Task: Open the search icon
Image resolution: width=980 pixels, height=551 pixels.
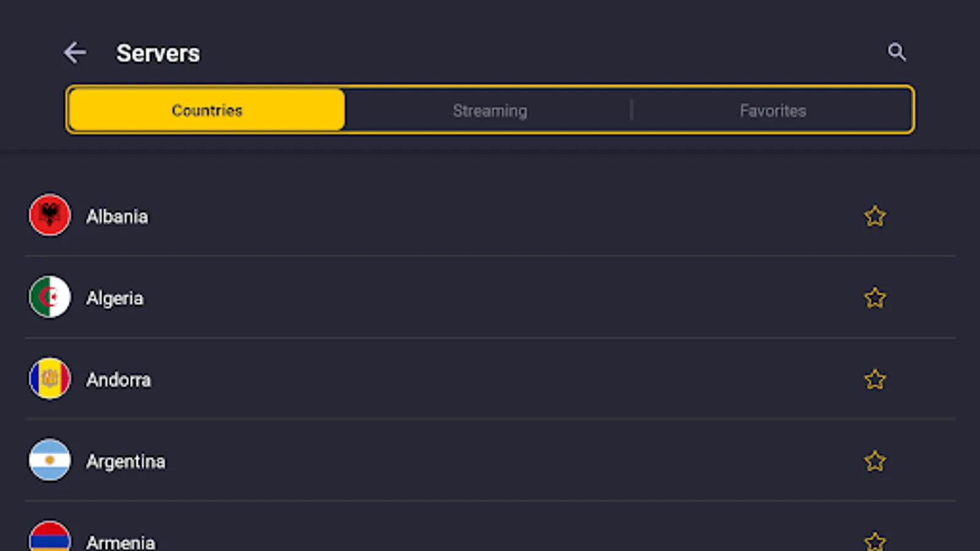Action: tap(897, 53)
